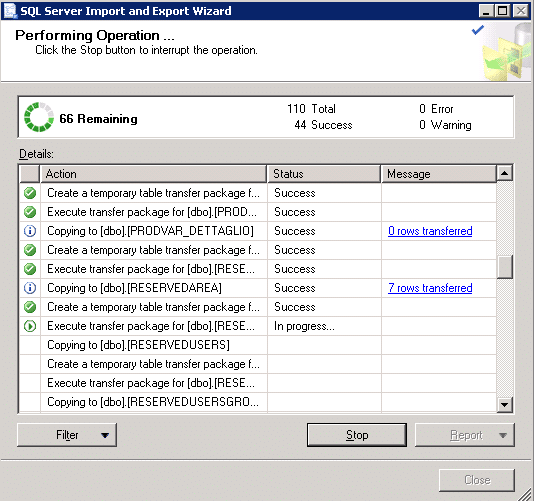Click info icon beside PRODVAR_DETTAGLIO copying row
This screenshot has width=534, height=501.
(30, 231)
